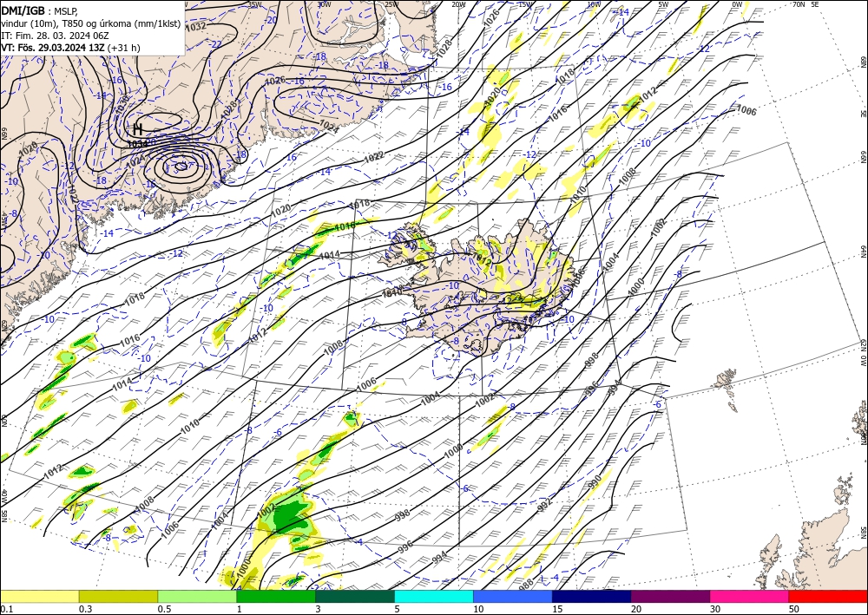Click the '(+31 h)' forecast offset text
The image size is (868, 615).
click(124, 48)
